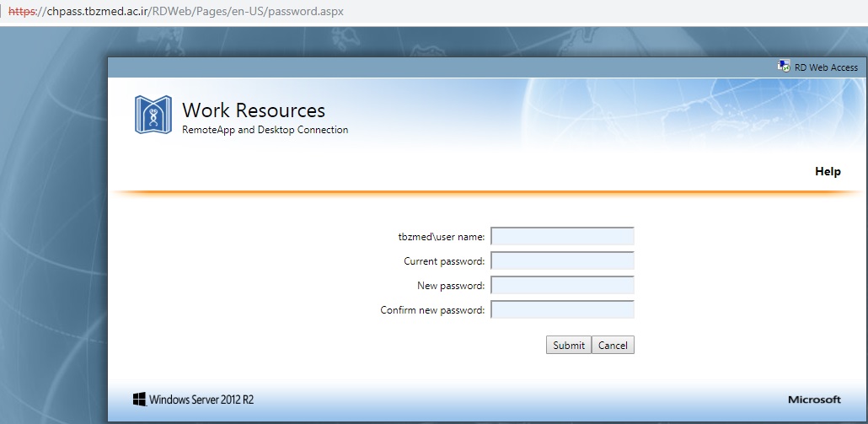Click the Confirm new password label

(x=432, y=310)
